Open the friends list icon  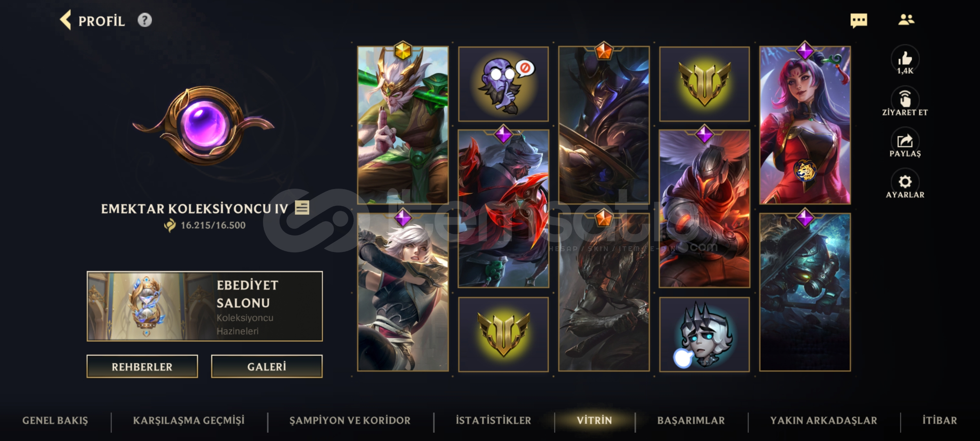[x=906, y=20]
